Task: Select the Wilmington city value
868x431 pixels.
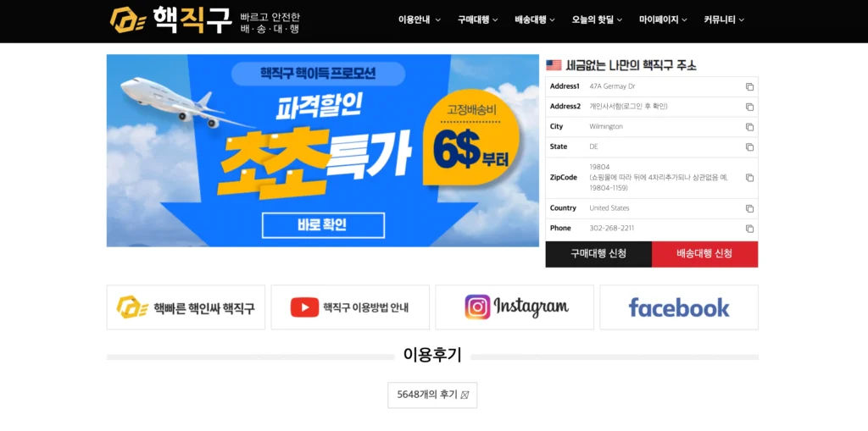Action: coord(606,127)
